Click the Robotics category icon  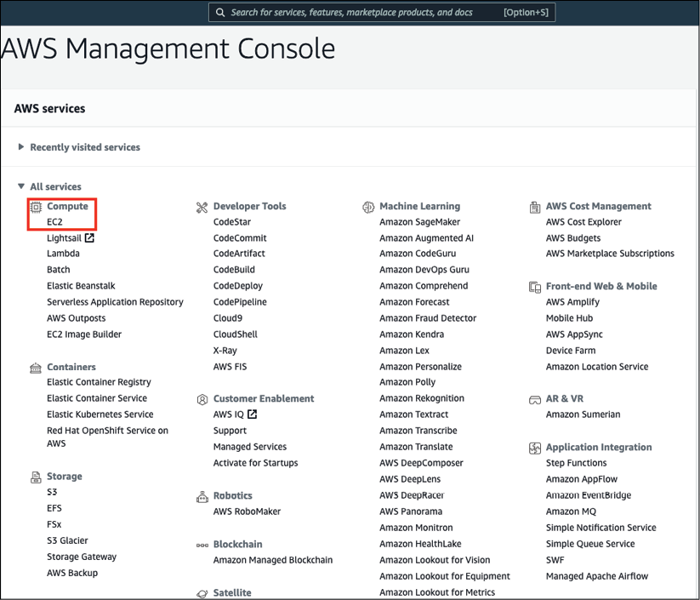click(x=202, y=496)
